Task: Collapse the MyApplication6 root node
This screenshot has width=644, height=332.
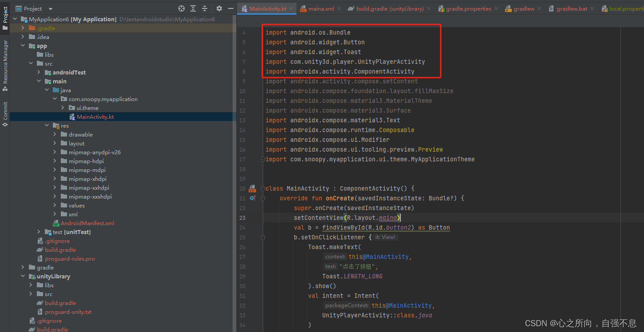Action: [x=15, y=19]
